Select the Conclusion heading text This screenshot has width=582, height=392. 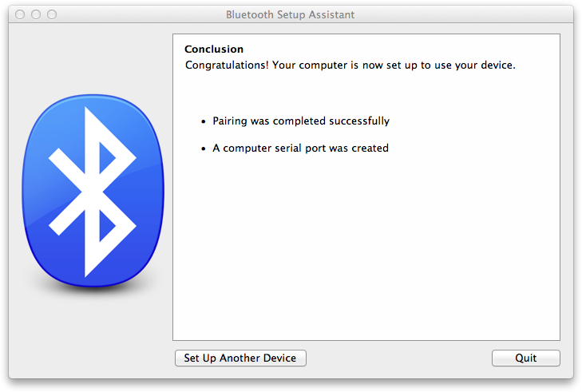tap(214, 49)
